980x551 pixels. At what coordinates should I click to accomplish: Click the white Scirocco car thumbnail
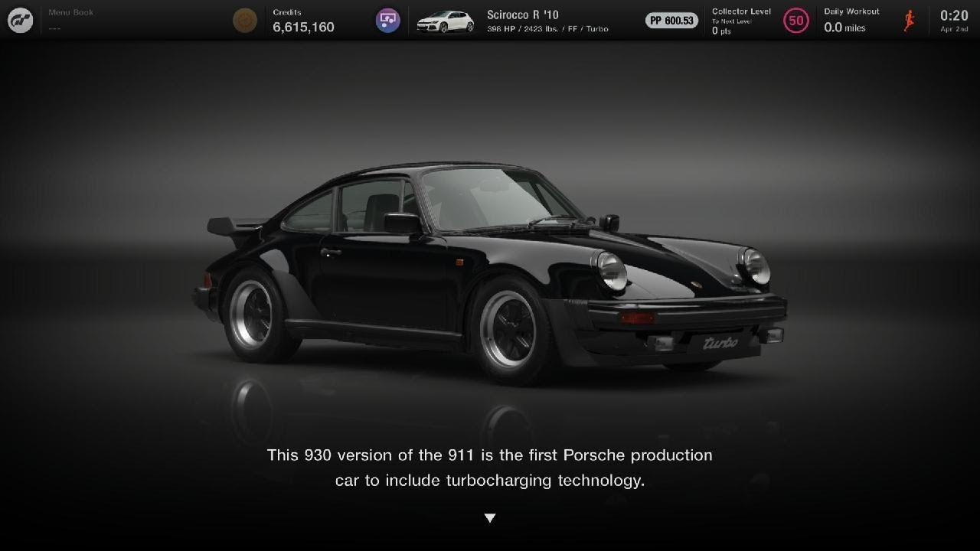446,21
